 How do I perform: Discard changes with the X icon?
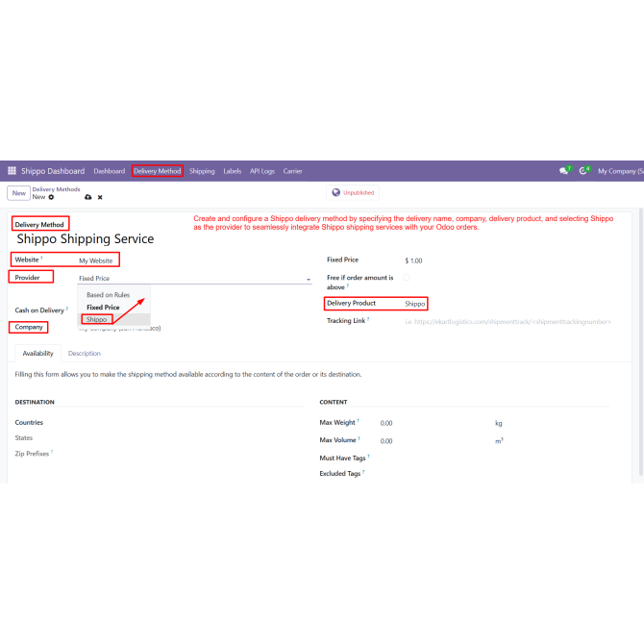tap(100, 197)
